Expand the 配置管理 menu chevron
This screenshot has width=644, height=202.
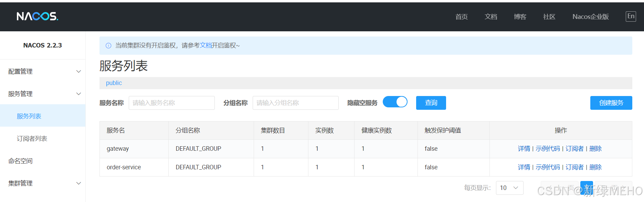tap(78, 72)
